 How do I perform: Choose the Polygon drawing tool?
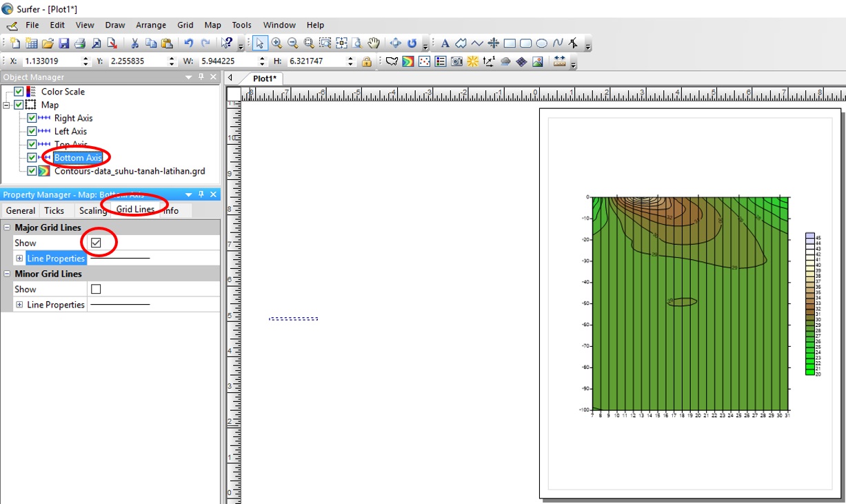click(x=461, y=43)
